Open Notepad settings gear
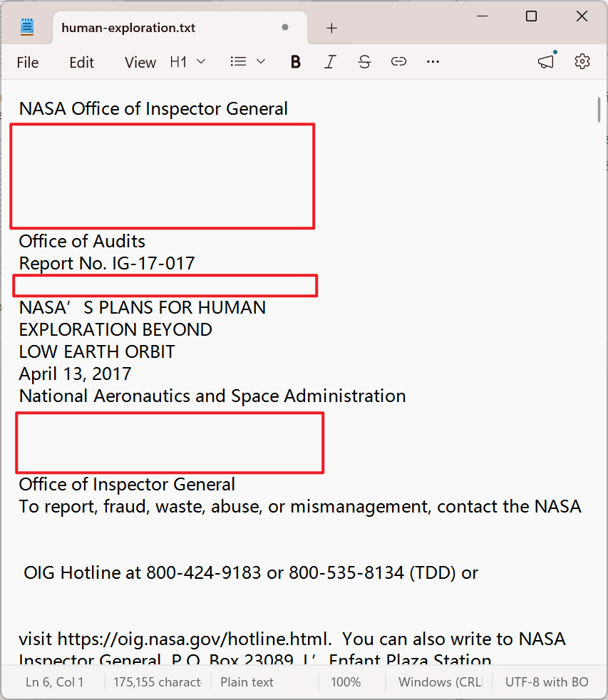Viewport: 608px width, 700px height. click(x=582, y=61)
